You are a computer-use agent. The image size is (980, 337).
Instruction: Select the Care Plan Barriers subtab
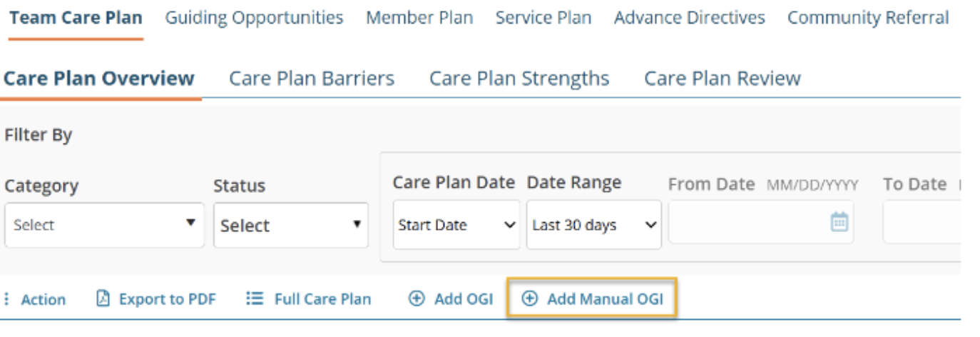pyautogui.click(x=312, y=79)
